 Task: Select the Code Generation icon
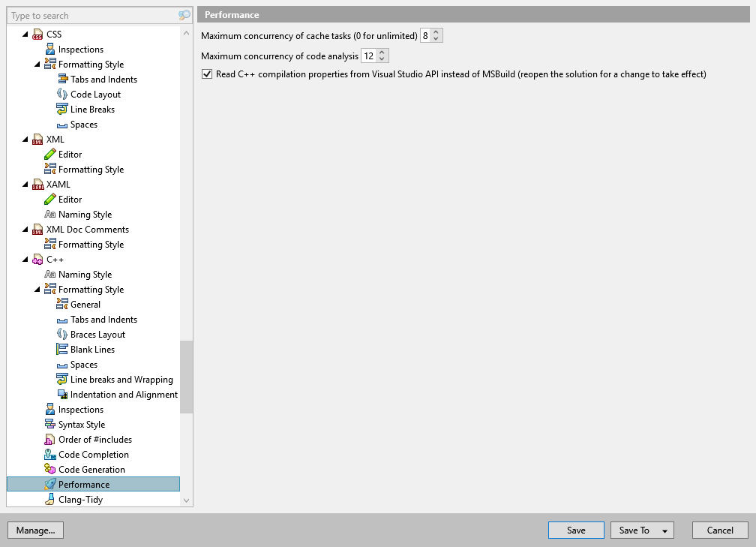click(49, 469)
